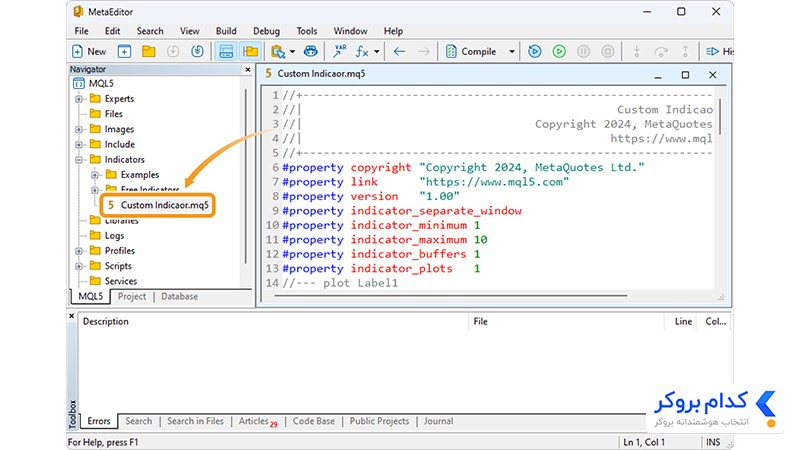Viewport: 800px width, 450px height.
Task: Click the VAR insert variable icon
Action: (339, 52)
